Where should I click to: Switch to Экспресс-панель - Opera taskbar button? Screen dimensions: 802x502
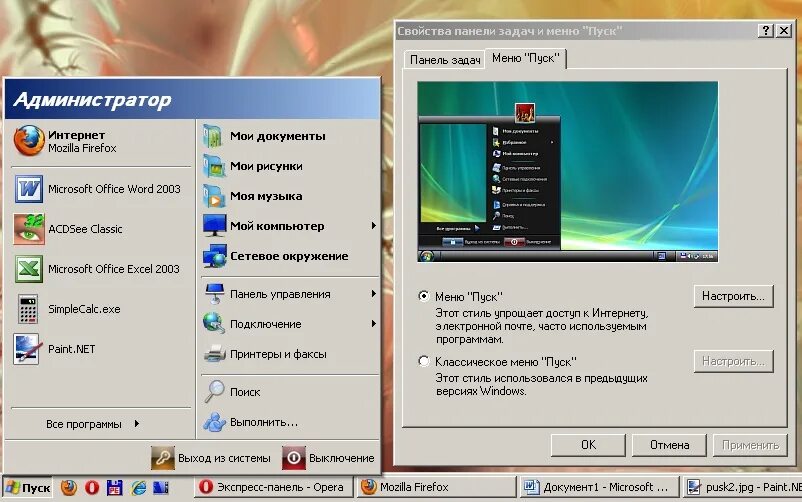[x=273, y=487]
